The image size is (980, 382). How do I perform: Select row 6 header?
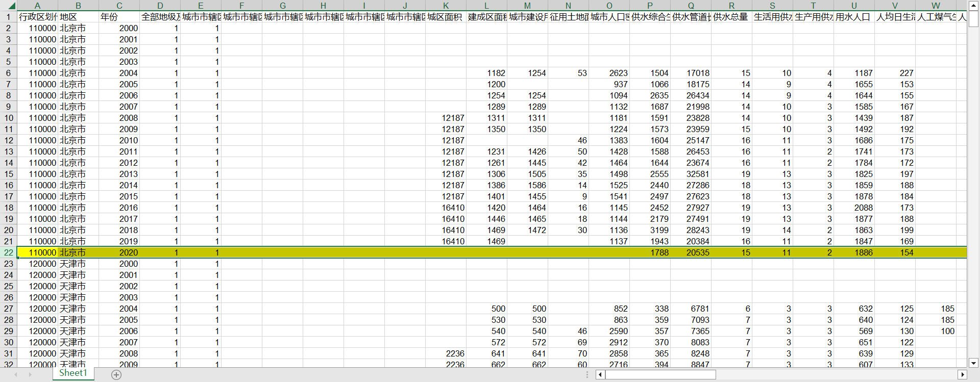pyautogui.click(x=8, y=73)
